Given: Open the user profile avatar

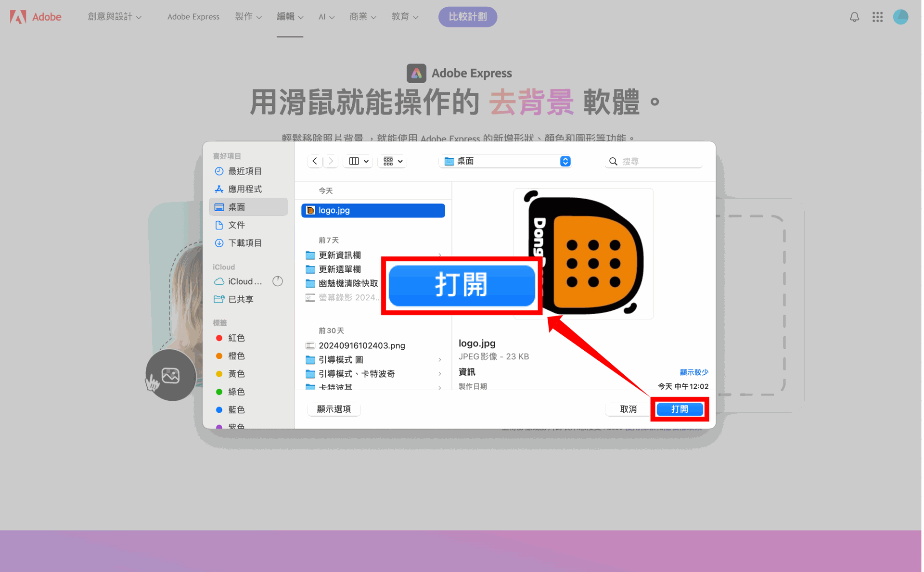Looking at the screenshot, I should coord(900,17).
